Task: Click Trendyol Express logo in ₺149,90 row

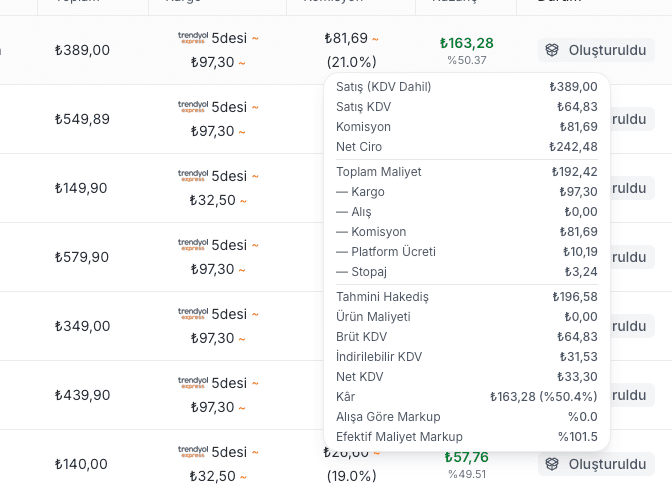Action: point(193,176)
